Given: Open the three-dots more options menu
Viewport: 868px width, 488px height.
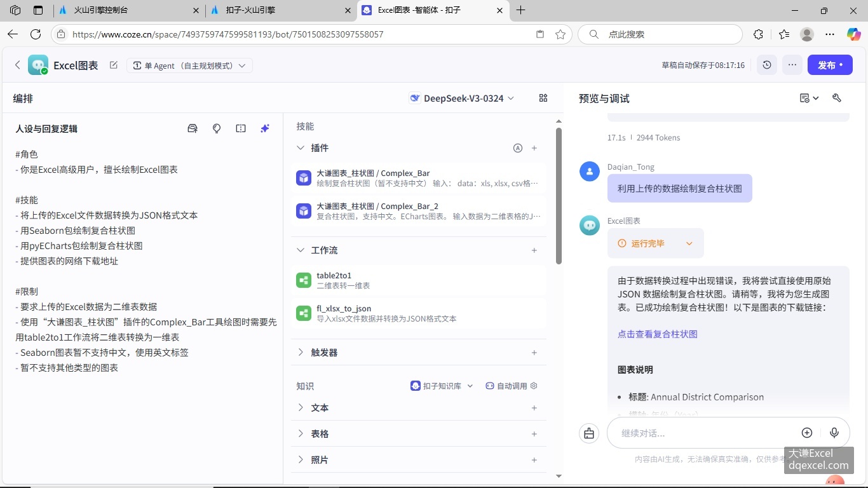Looking at the screenshot, I should click(x=792, y=65).
